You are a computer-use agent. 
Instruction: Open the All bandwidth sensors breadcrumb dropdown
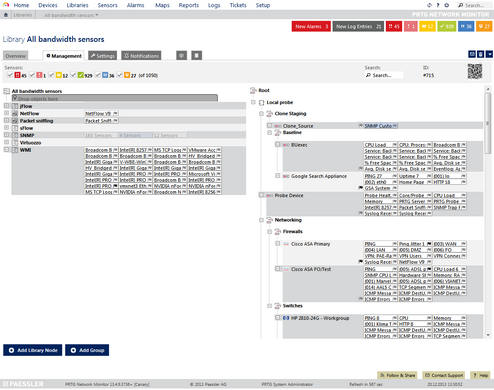[71, 15]
